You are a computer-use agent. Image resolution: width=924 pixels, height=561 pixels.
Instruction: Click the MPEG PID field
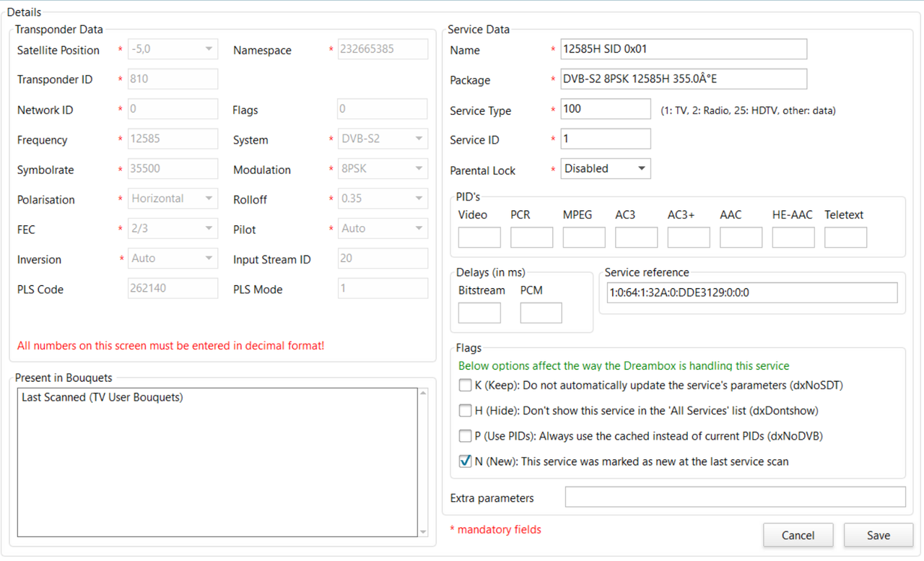[584, 238]
